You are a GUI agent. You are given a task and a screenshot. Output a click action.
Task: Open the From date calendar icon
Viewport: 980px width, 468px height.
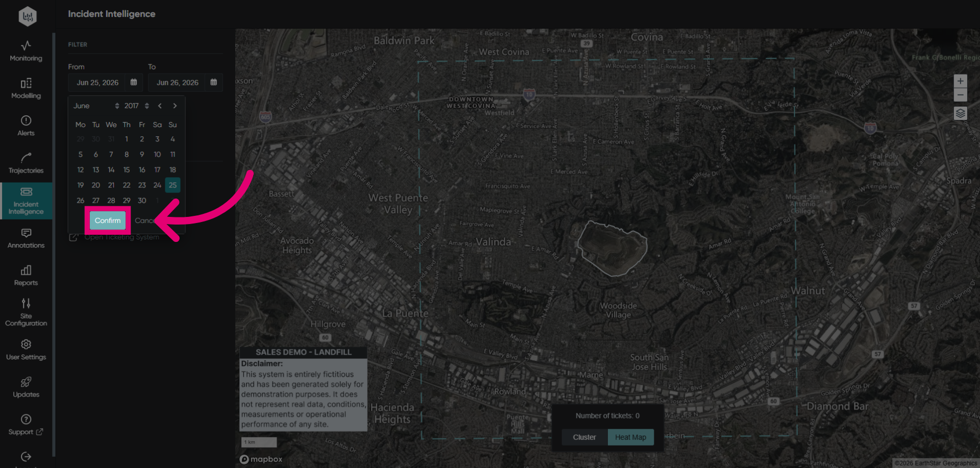coord(134,82)
